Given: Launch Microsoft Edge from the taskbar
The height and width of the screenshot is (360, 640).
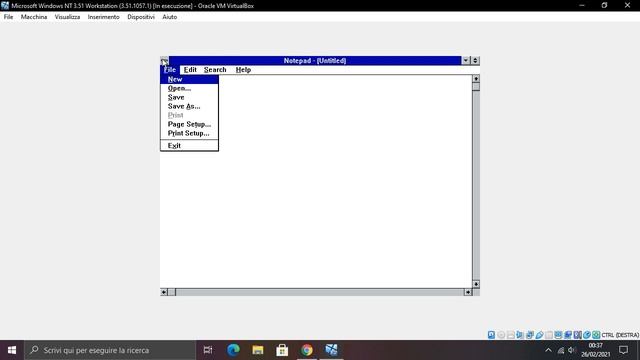Looking at the screenshot, I should (x=233, y=350).
